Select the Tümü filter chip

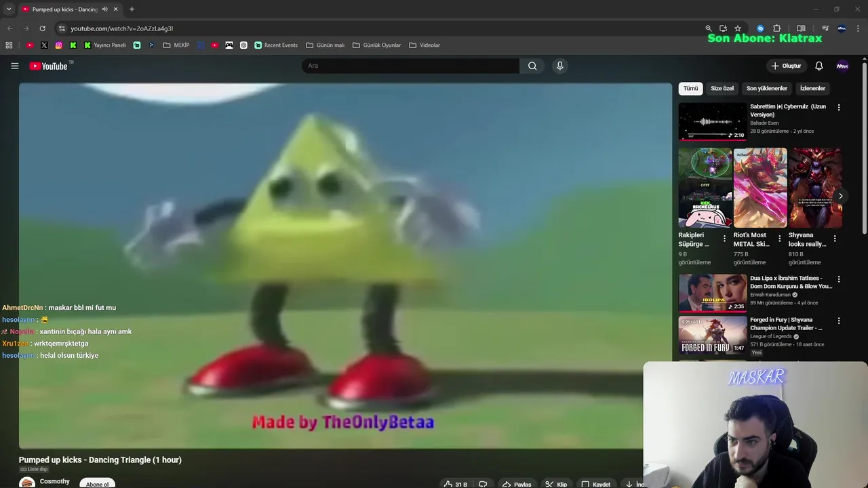690,88
